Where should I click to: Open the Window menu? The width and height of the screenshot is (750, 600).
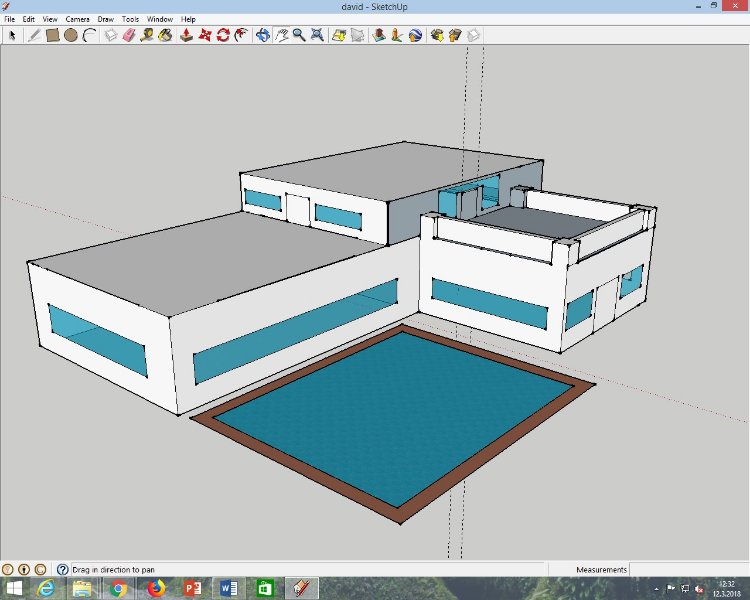pos(159,19)
